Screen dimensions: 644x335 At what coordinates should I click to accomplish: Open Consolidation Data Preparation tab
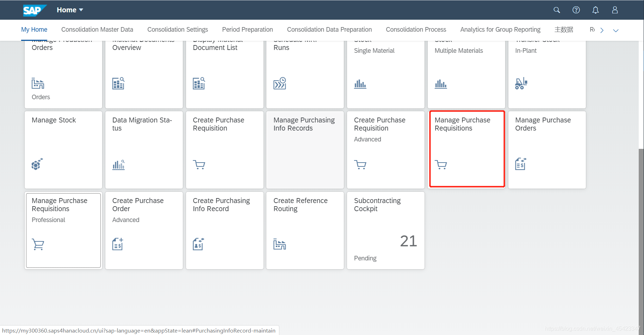point(329,30)
